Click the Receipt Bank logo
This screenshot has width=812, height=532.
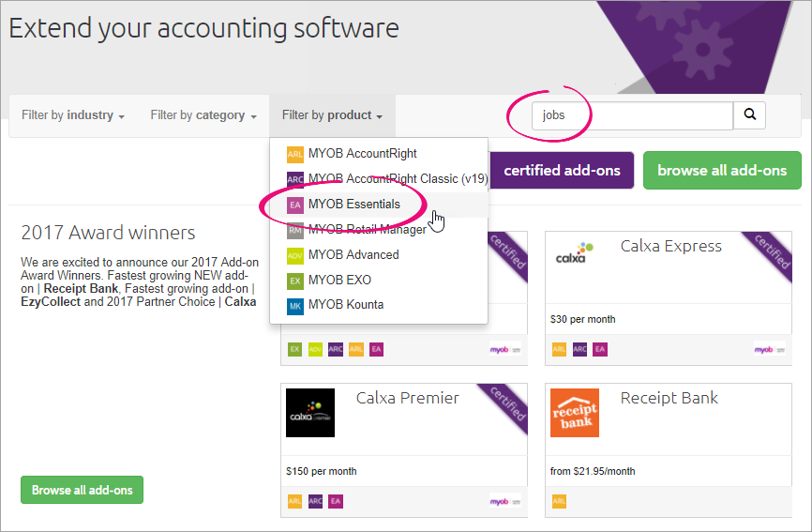(575, 413)
